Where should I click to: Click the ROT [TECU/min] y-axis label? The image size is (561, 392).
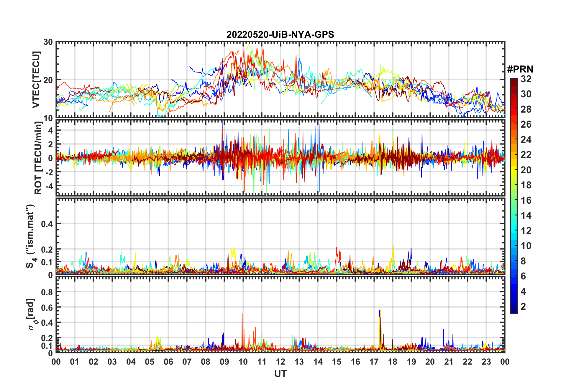click(x=38, y=158)
